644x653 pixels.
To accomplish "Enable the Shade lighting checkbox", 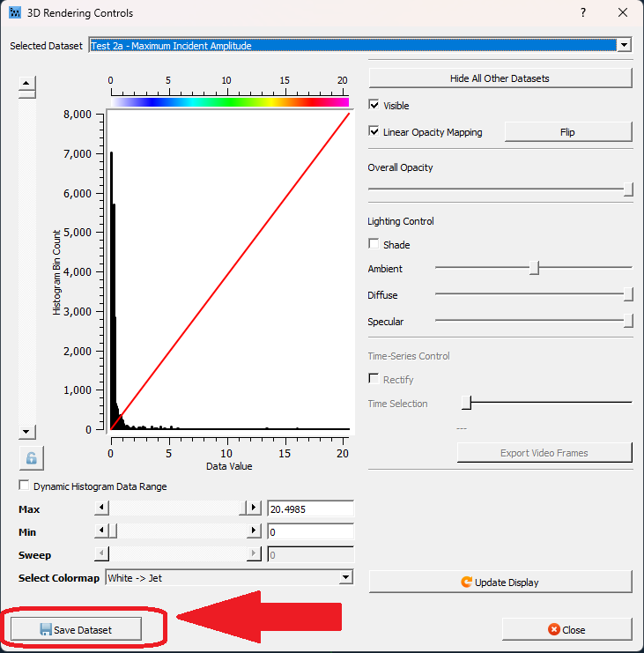I will click(x=374, y=245).
